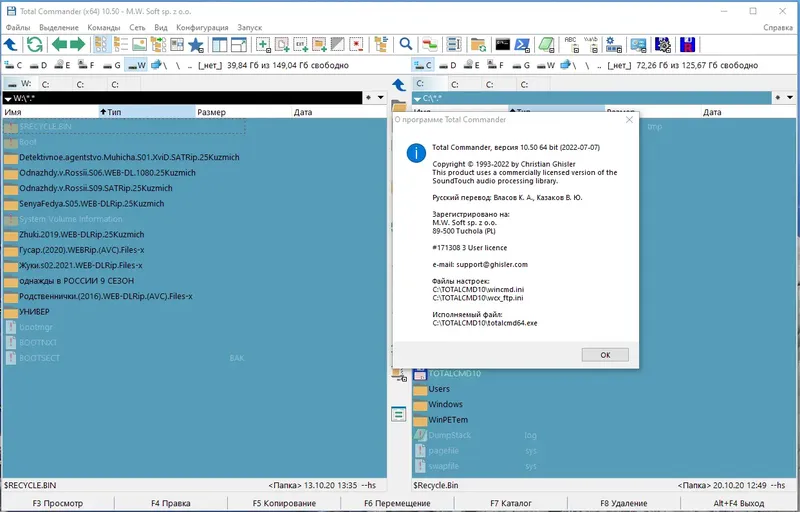Click F5 Копирование function button
This screenshot has height=512, width=800.
[284, 503]
